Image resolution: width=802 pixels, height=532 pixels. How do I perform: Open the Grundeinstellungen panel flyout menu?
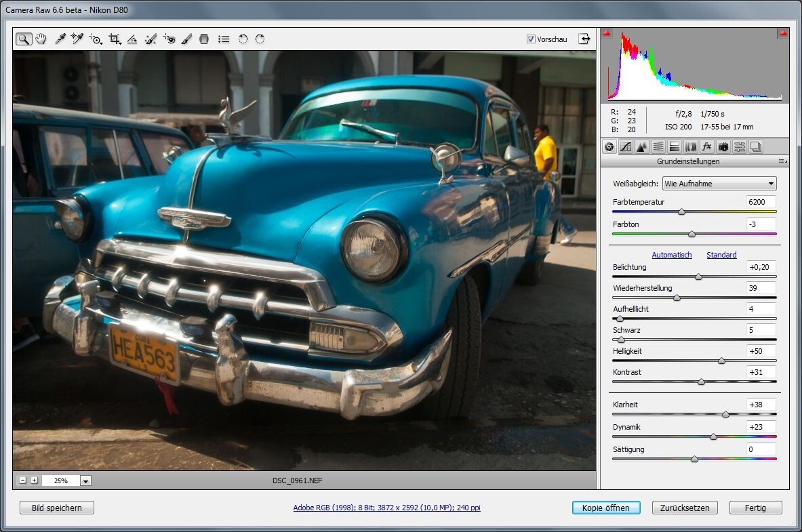pos(780,161)
